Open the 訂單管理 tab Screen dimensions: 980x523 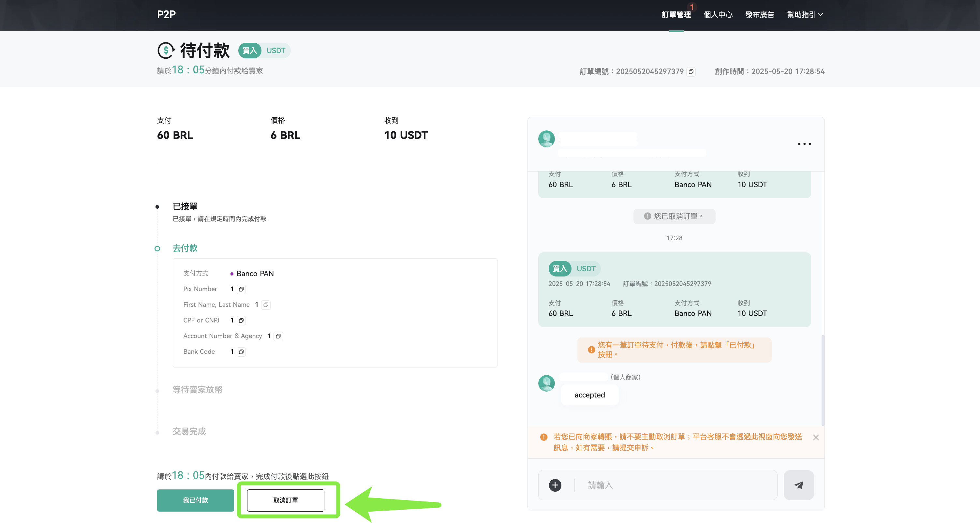(x=676, y=15)
